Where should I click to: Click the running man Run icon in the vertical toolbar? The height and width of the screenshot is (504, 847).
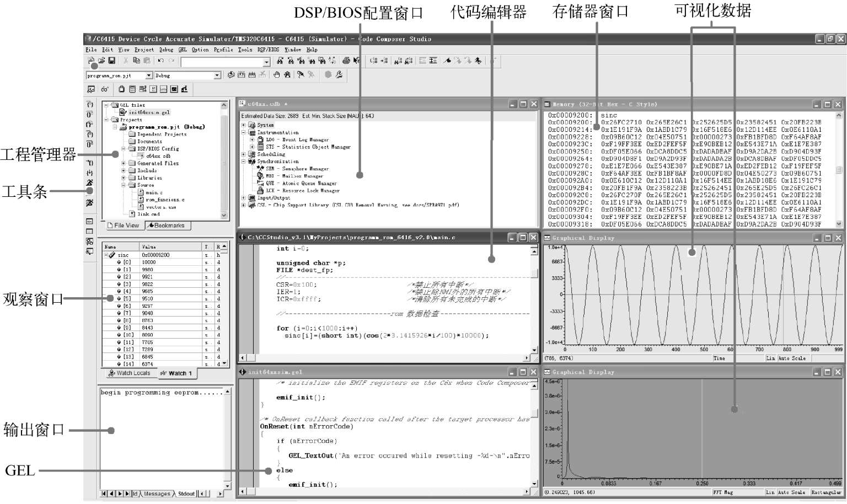pos(89,183)
